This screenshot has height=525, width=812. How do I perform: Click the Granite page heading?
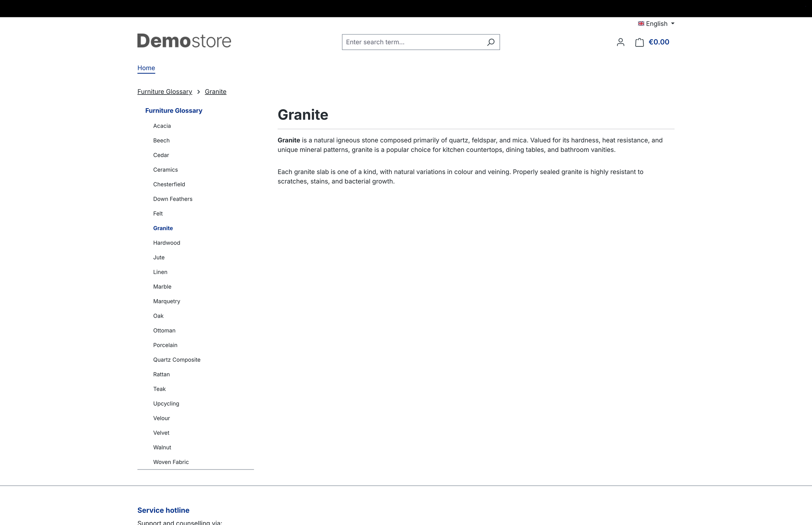303,115
